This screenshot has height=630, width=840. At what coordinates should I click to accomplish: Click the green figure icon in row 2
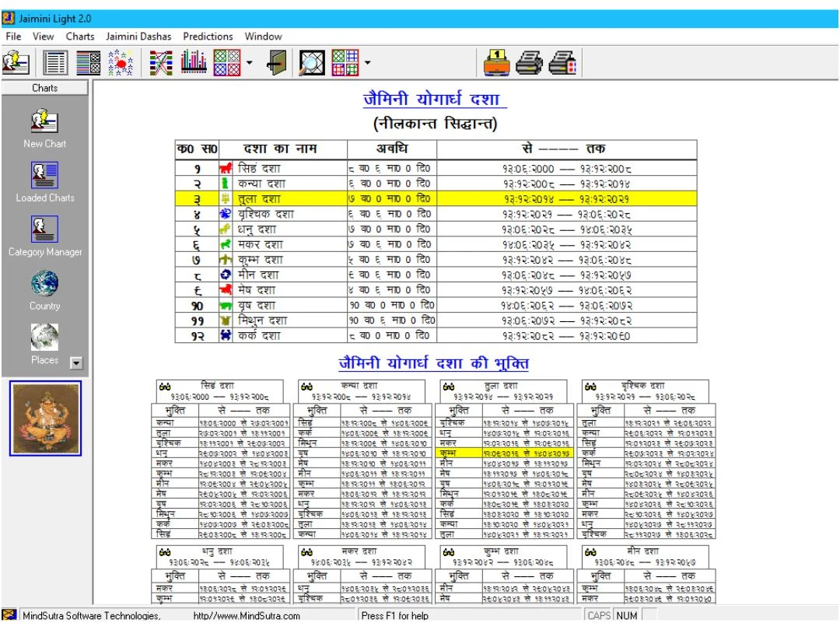pyautogui.click(x=226, y=184)
